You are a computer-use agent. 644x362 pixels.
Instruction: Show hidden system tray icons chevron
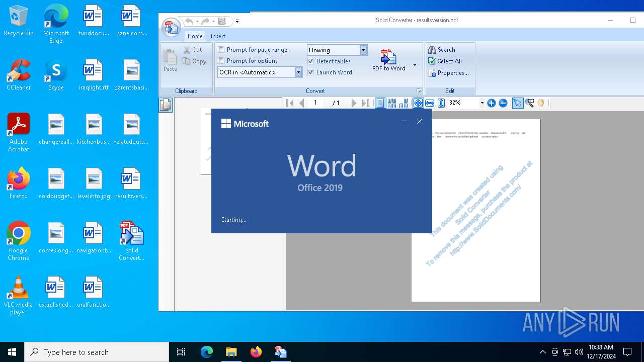[542, 352]
